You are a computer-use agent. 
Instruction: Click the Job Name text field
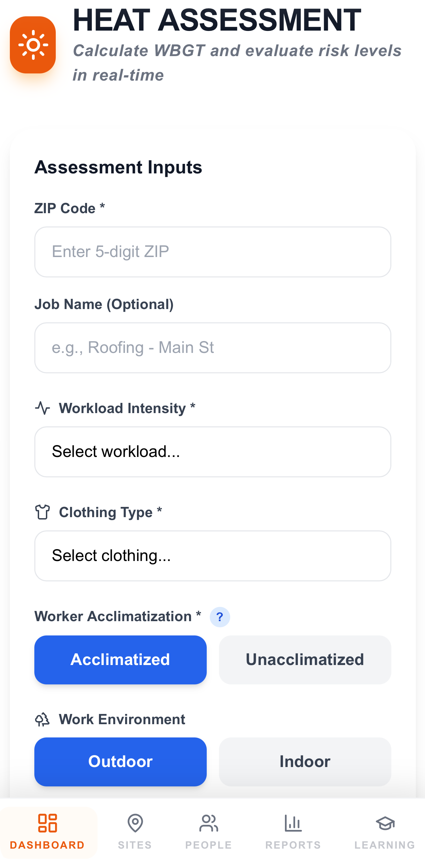tap(213, 347)
